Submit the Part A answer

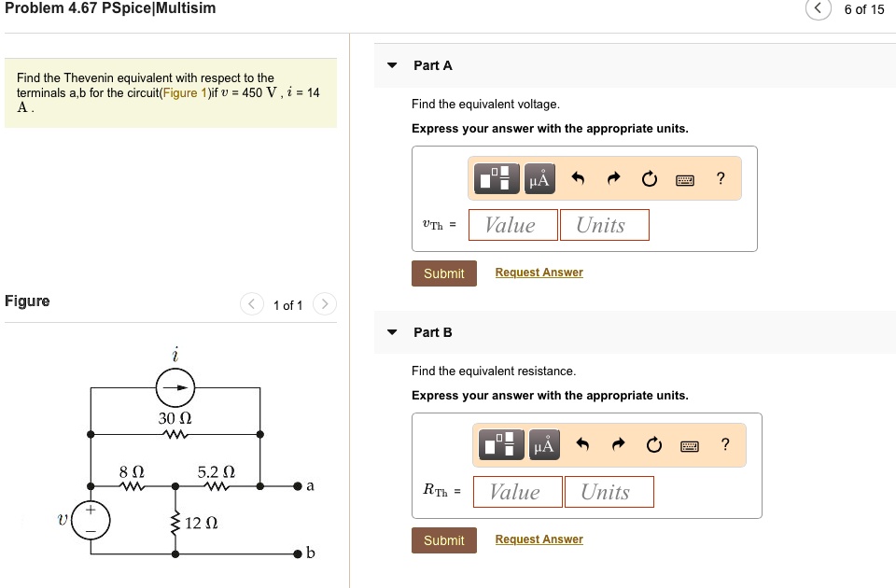click(444, 273)
